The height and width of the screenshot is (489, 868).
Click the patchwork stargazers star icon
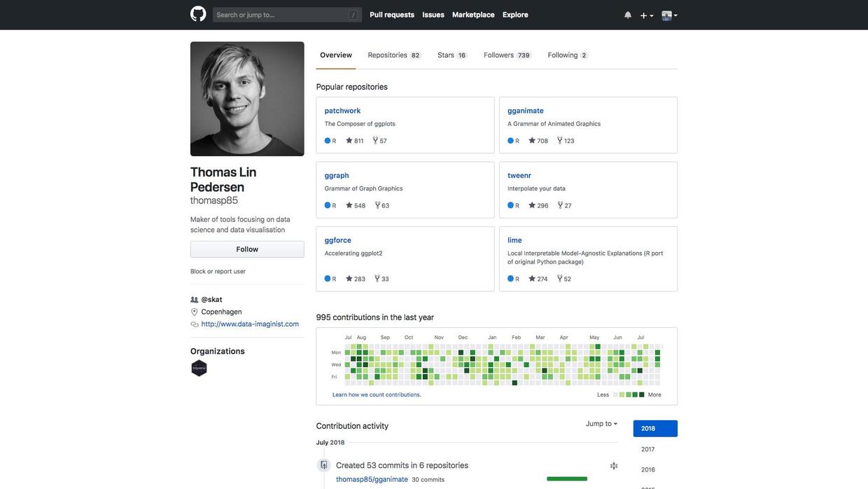349,141
